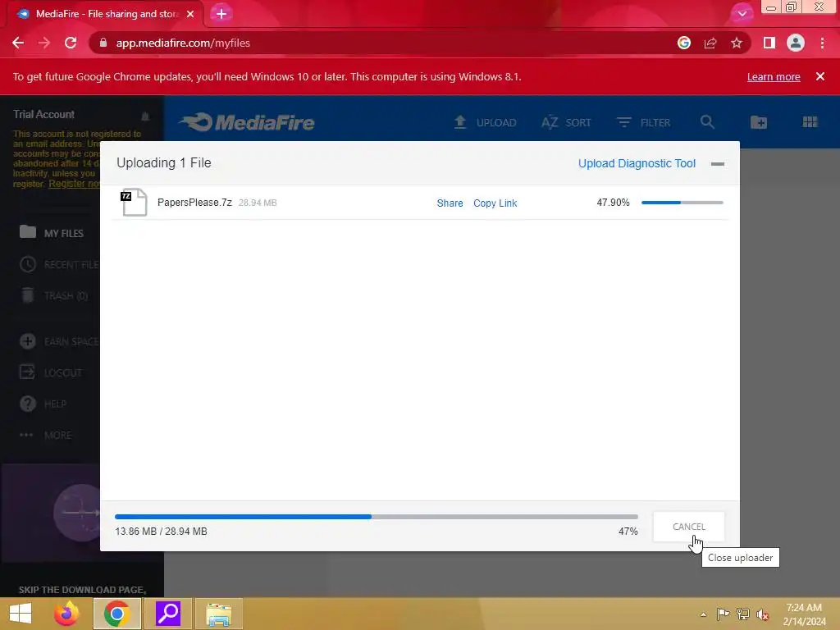Open a new tab with plus button

coord(221,14)
